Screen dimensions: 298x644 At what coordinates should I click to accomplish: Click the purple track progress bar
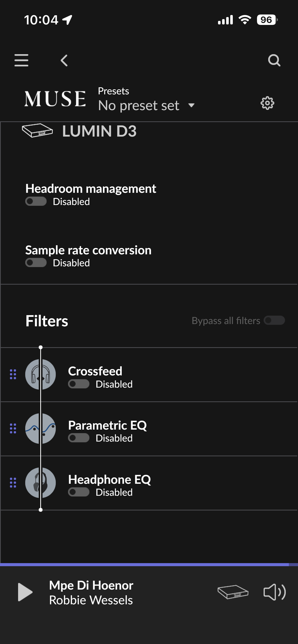[x=144, y=565]
